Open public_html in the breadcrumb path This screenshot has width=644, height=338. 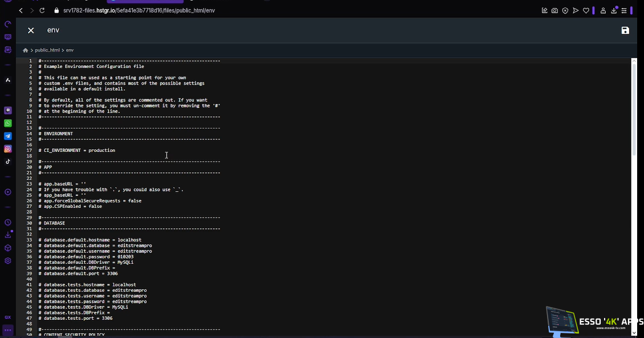[47, 50]
